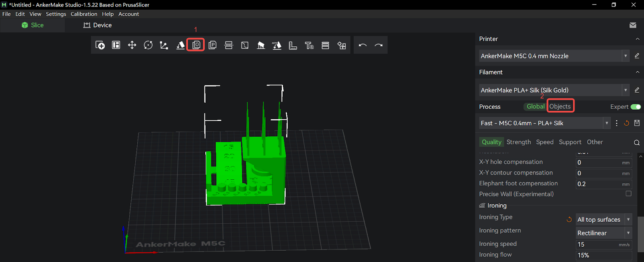Click the auto-orient tool
Screen dimensions: 644x262
point(277,45)
